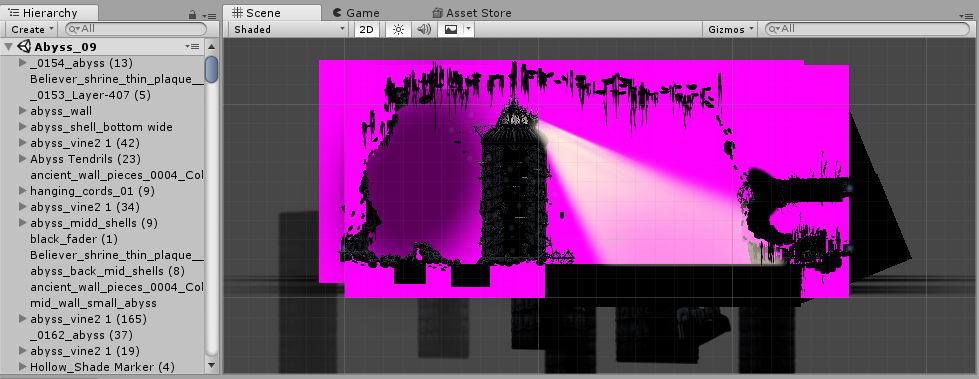Screen dimensions: 979x379
Task: Expand abyss_vine2 1 (165) object
Action: pyautogui.click(x=22, y=319)
